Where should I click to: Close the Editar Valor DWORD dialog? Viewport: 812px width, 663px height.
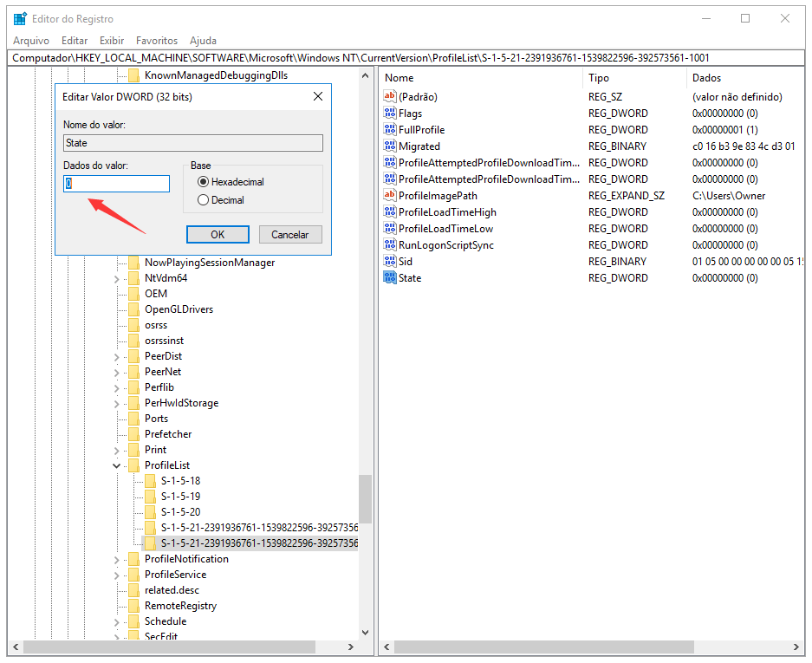[317, 97]
